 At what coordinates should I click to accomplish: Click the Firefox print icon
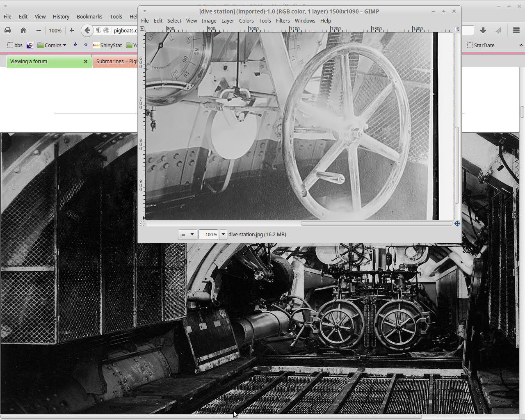[7, 30]
